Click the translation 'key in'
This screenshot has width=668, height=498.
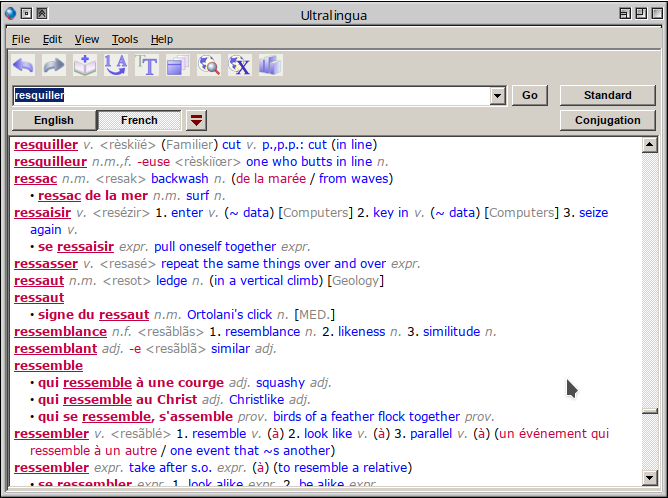point(391,213)
